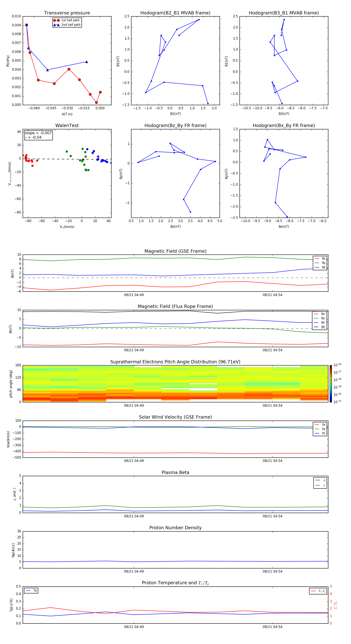Select the By legend entry in GSE magnetic field plot
The image size is (351, 644).
(320, 263)
